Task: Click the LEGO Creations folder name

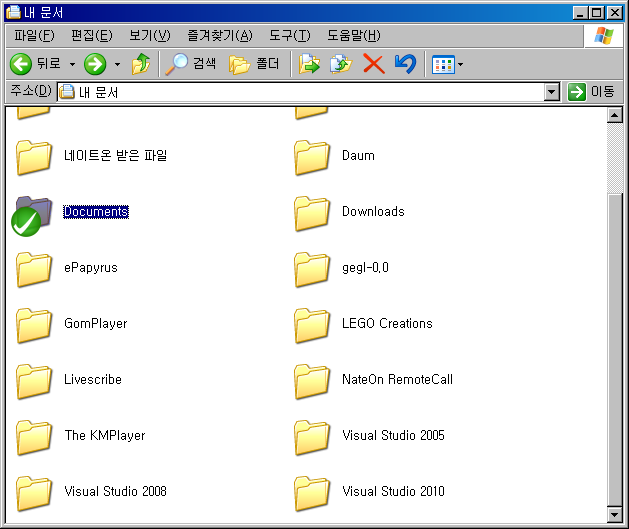Action: pyautogui.click(x=387, y=323)
